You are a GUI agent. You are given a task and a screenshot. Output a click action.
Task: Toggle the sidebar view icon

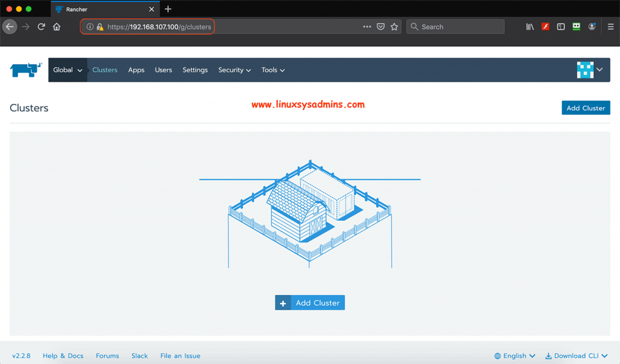(561, 27)
